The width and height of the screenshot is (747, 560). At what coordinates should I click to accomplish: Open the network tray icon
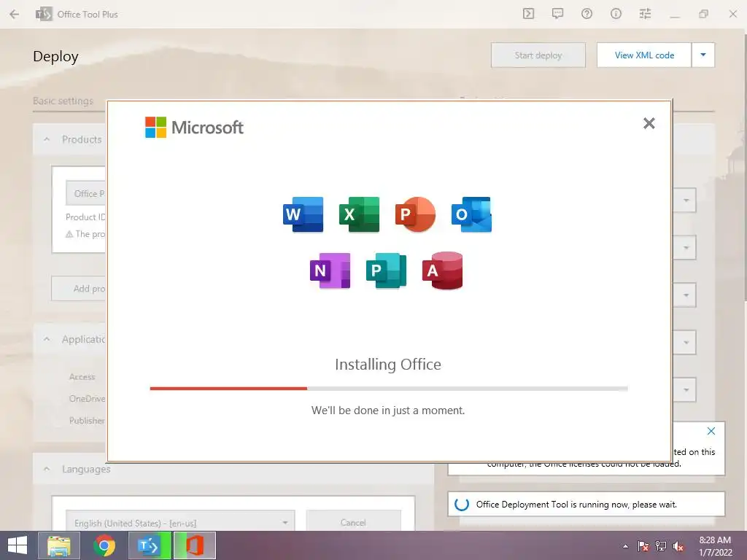tap(661, 546)
